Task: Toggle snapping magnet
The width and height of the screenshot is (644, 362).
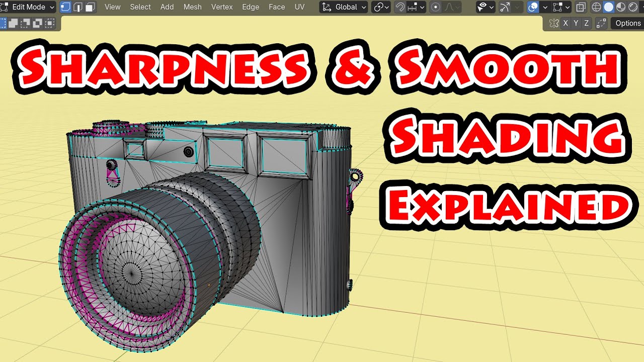Action: 400,7
